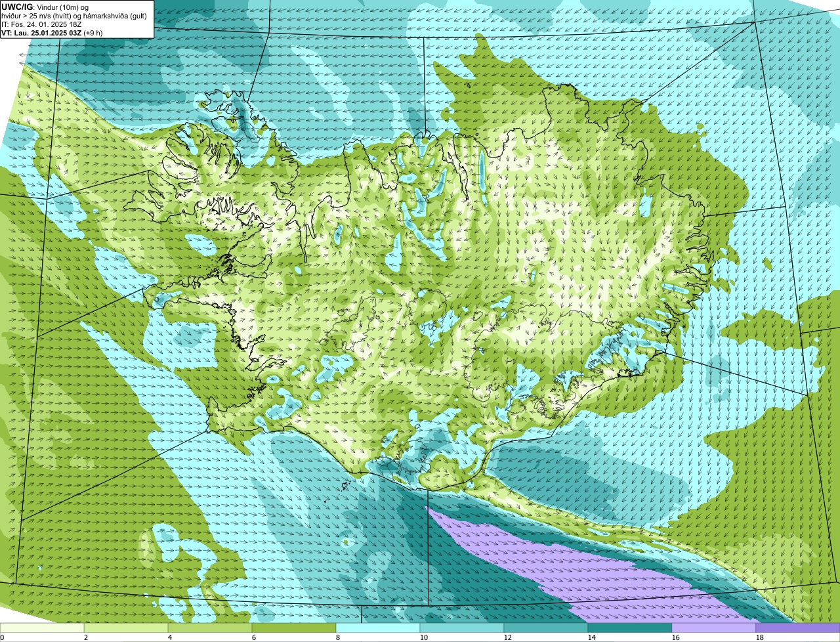Screen dimensions: 840x642
Task: Click the 12–14 m/s medium teal legend swatch
Action: click(547, 628)
